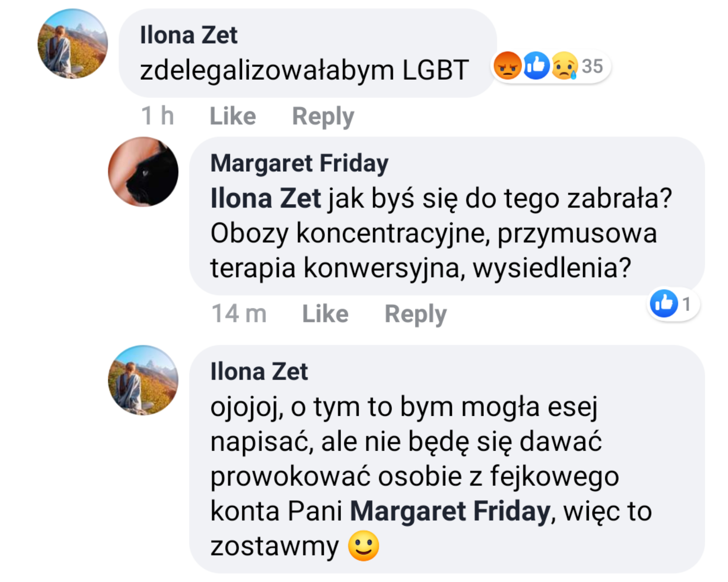Open Margaret Friday's black cat avatar
728x582 pixels.
[x=143, y=172]
